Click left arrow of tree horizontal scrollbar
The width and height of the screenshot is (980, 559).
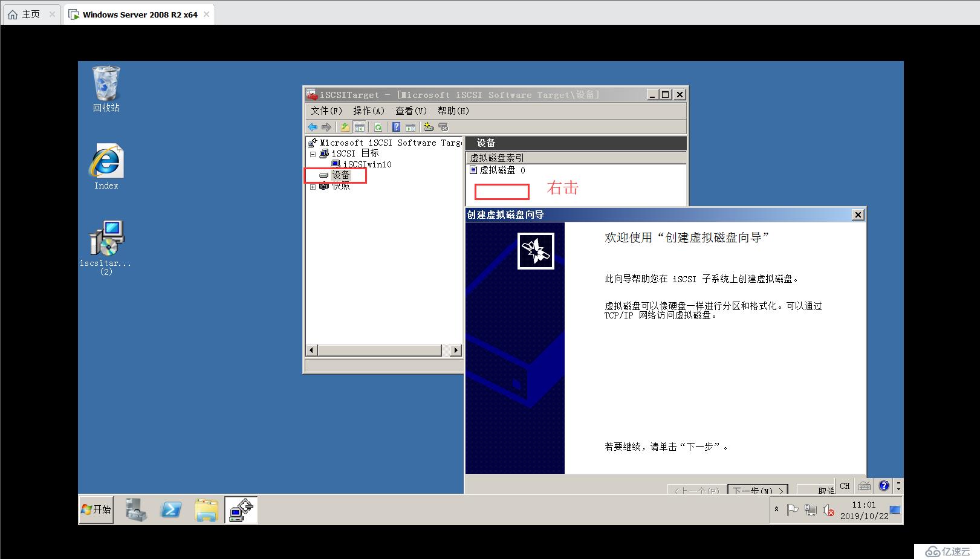[312, 351]
